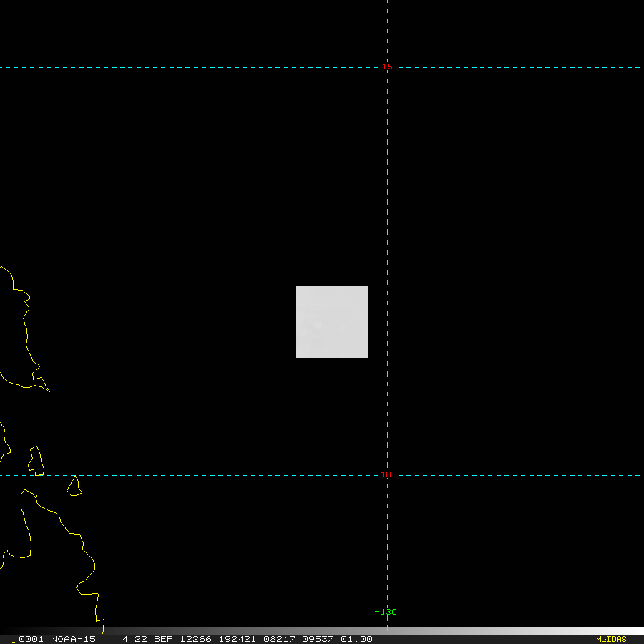Click the green -130 longitude label
The height and width of the screenshot is (644, 644).
tap(386, 612)
